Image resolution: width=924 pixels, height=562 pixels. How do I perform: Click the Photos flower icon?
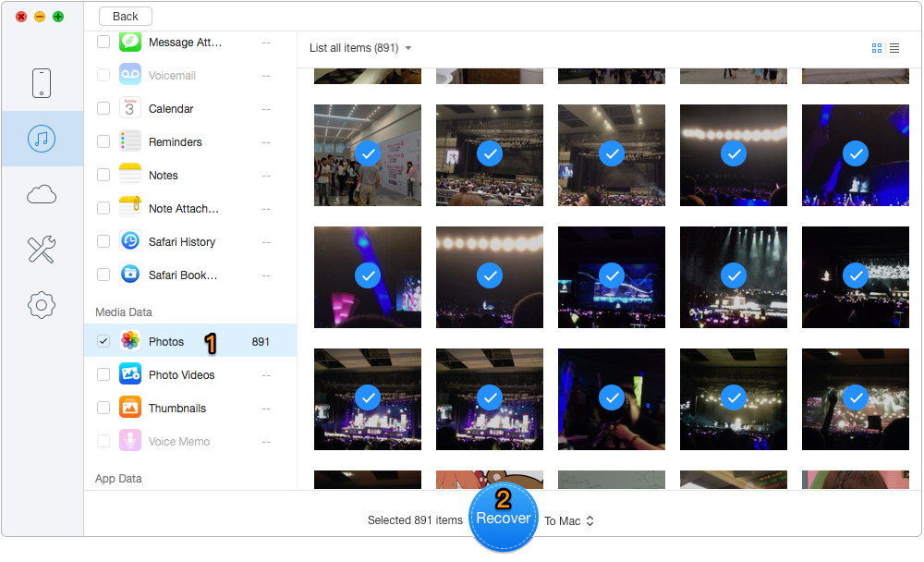point(130,341)
